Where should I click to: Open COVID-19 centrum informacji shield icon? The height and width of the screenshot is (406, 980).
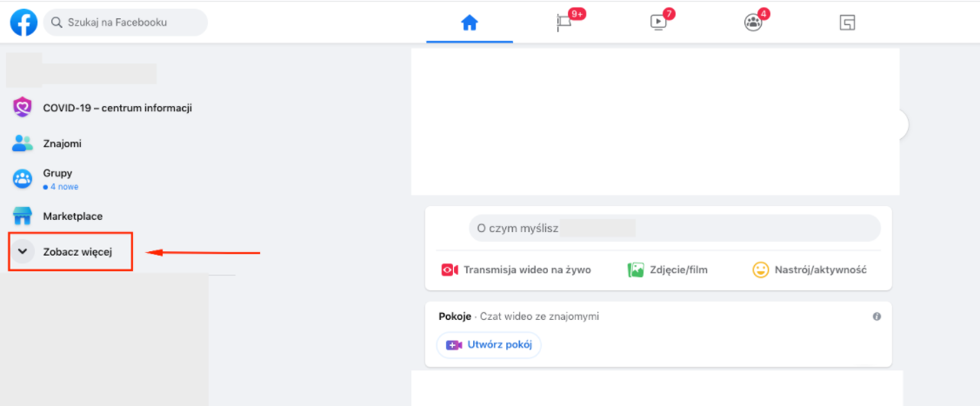23,108
